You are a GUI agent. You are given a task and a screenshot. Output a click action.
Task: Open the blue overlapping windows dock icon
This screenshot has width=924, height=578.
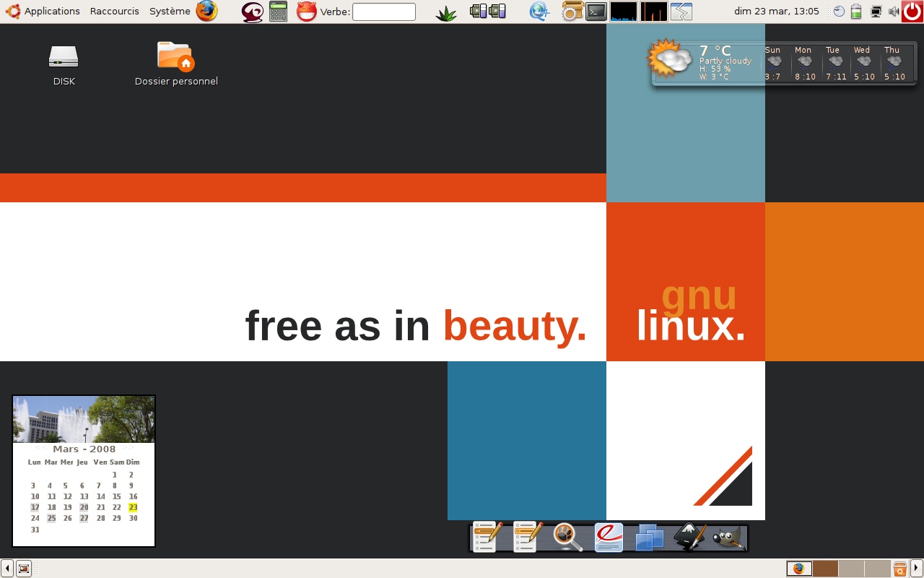click(649, 538)
